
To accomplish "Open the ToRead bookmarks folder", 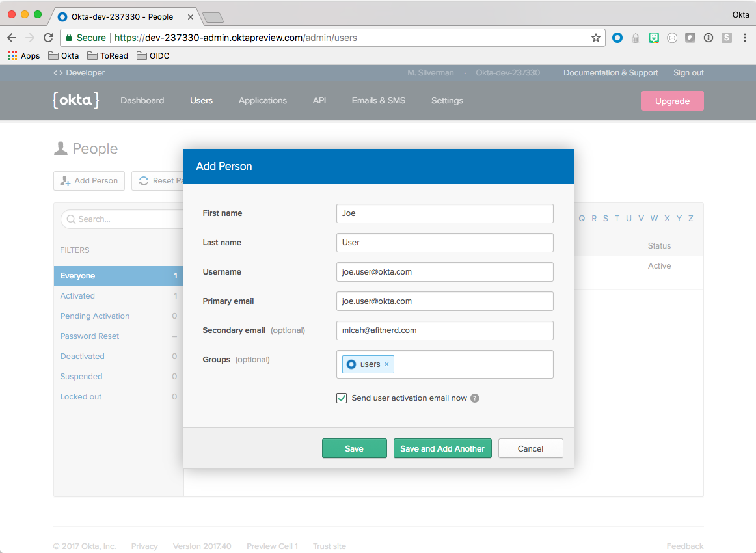I will 107,56.
